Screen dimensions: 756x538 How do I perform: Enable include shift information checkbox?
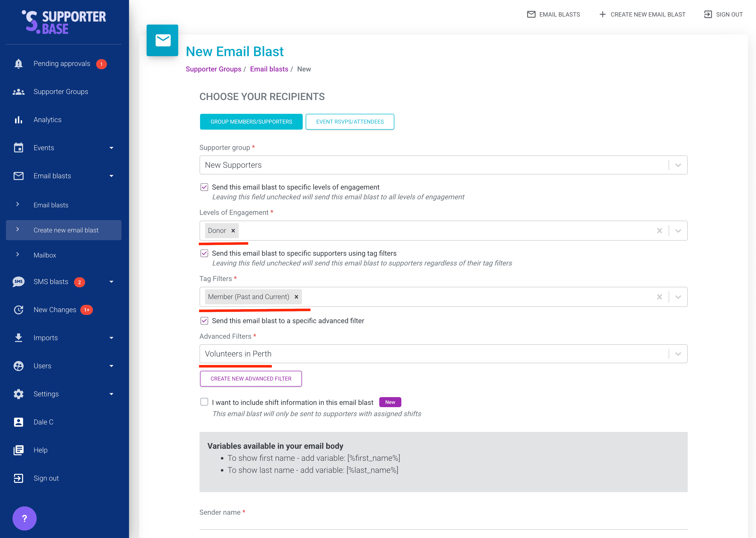click(204, 402)
